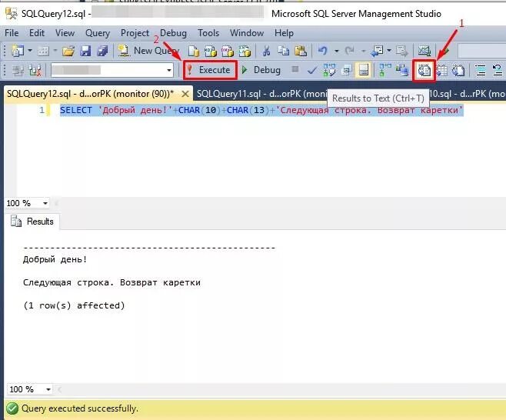Screen dimensions: 506x420
Task: Open a new XMLA query icon
Action: 245,51
